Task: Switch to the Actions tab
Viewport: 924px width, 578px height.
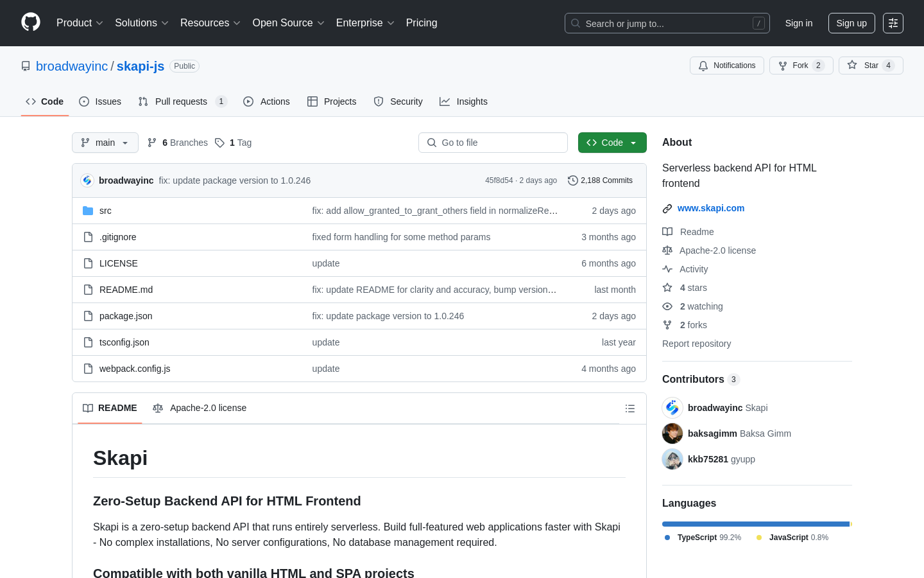Action: click(x=266, y=101)
